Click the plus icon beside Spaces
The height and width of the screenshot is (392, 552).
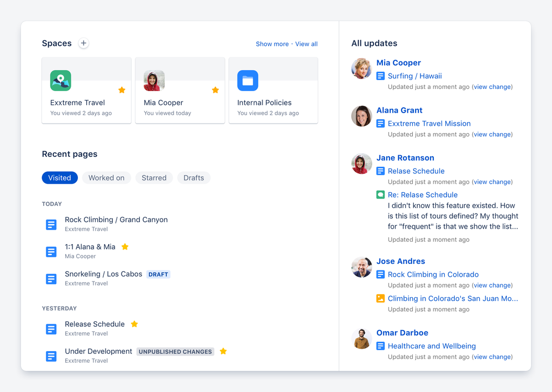coord(83,43)
